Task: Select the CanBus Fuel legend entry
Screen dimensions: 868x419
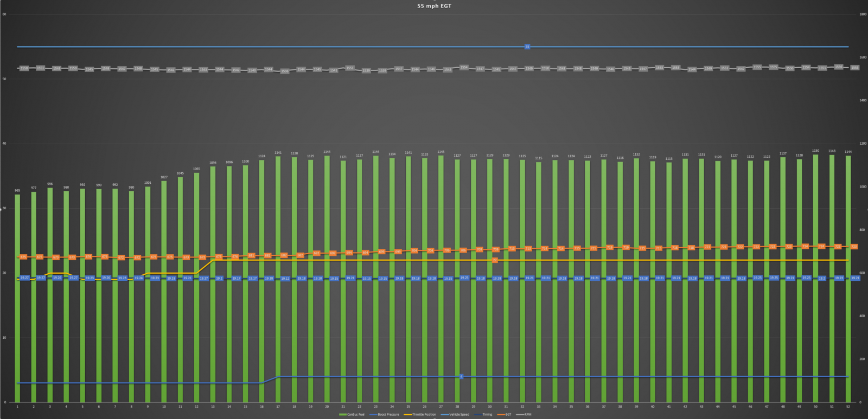Action: coord(352,415)
